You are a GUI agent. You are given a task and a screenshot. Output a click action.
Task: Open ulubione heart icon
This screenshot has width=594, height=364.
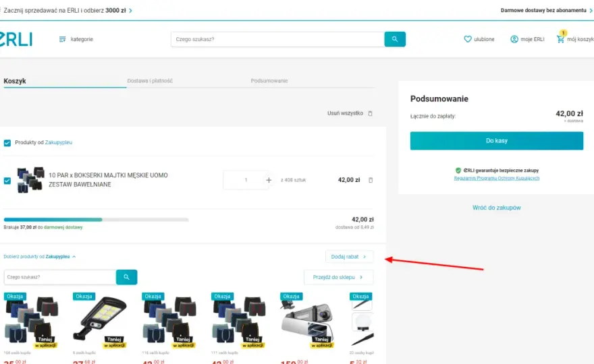468,39
